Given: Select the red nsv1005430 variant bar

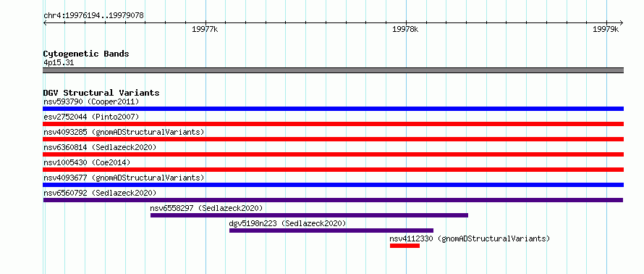Looking at the screenshot, I should click(333, 170).
